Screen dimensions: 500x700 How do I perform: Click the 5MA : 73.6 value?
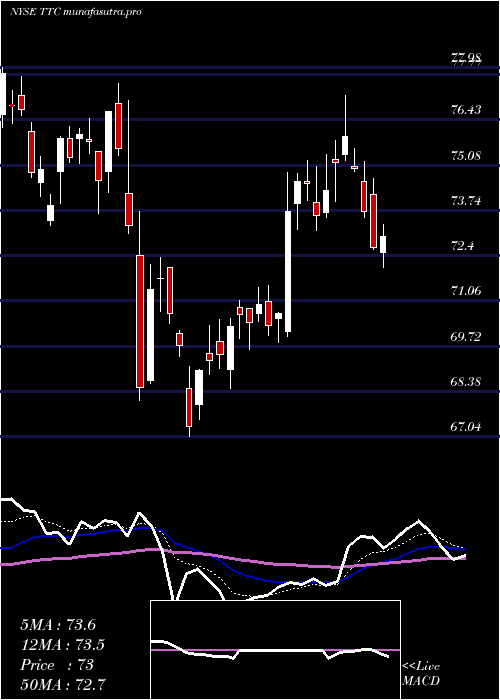pos(58,625)
